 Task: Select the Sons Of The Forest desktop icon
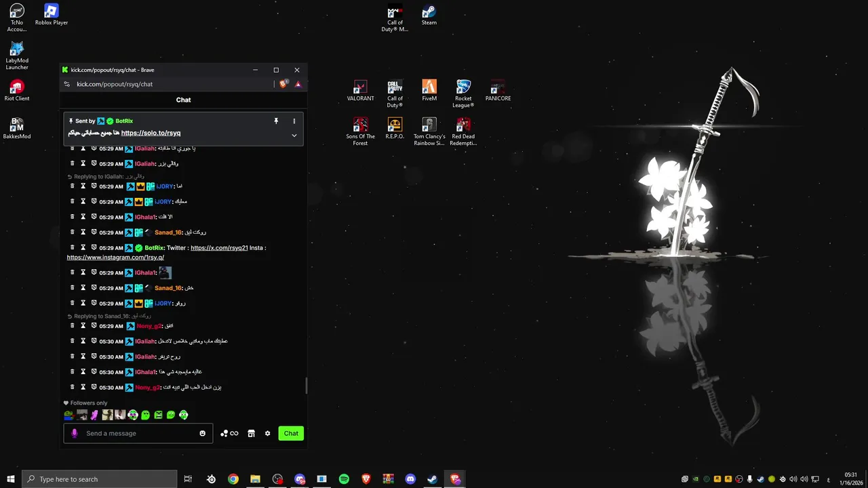[x=361, y=131]
